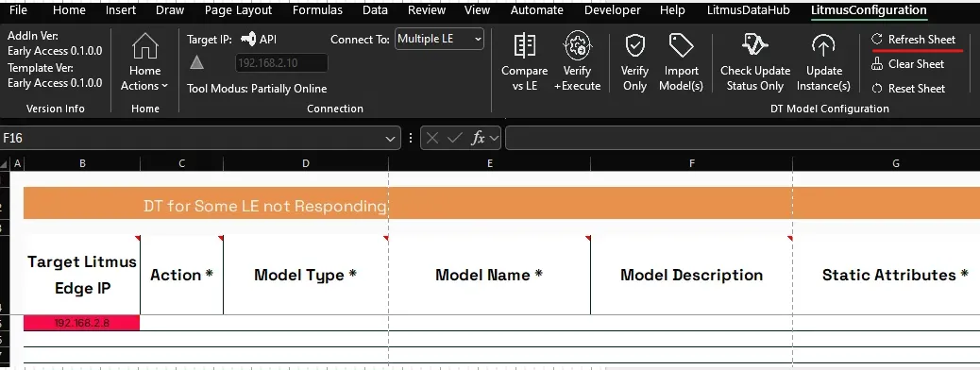The height and width of the screenshot is (370, 980).
Task: Click formula bar cancel X icon
Action: coord(431,138)
